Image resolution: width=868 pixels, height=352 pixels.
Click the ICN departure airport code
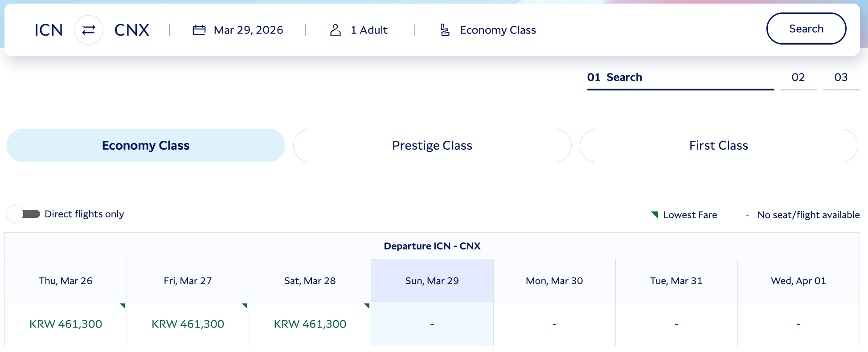49,29
